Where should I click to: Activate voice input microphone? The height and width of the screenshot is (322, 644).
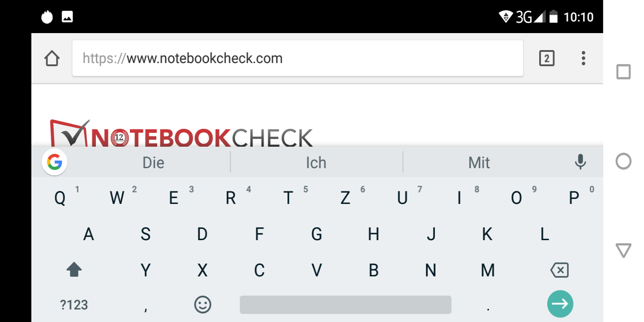[580, 162]
